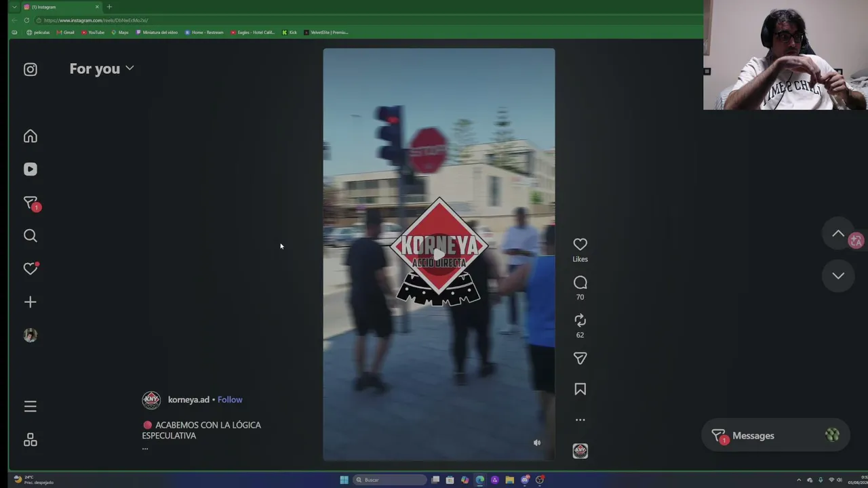The image size is (868, 488).
Task: Save the reel with bookmark icon
Action: [580, 389]
